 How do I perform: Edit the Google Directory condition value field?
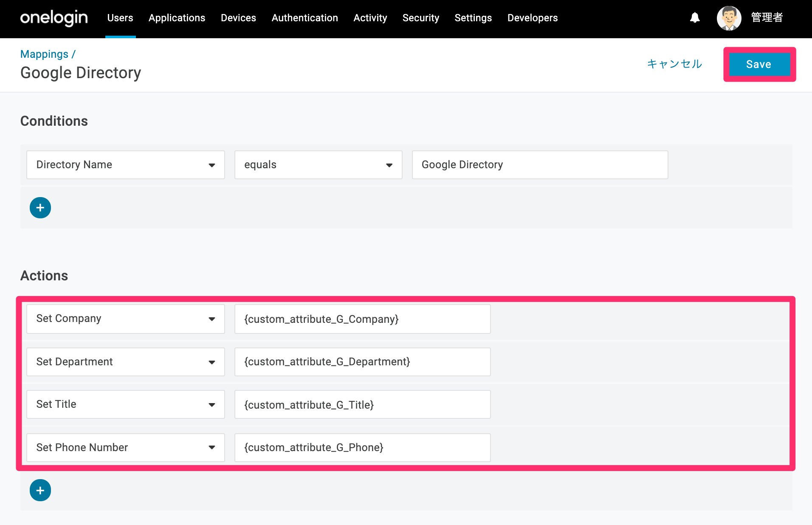540,165
